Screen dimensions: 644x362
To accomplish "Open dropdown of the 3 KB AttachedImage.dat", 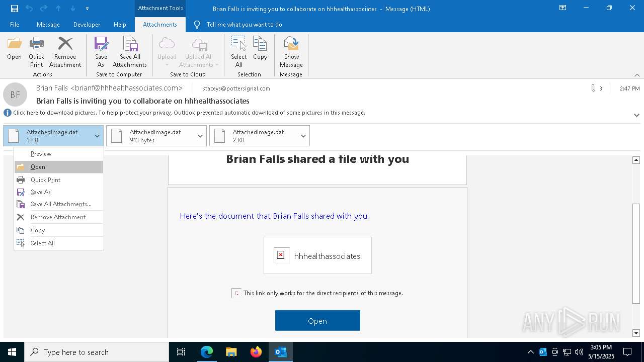I will click(97, 136).
